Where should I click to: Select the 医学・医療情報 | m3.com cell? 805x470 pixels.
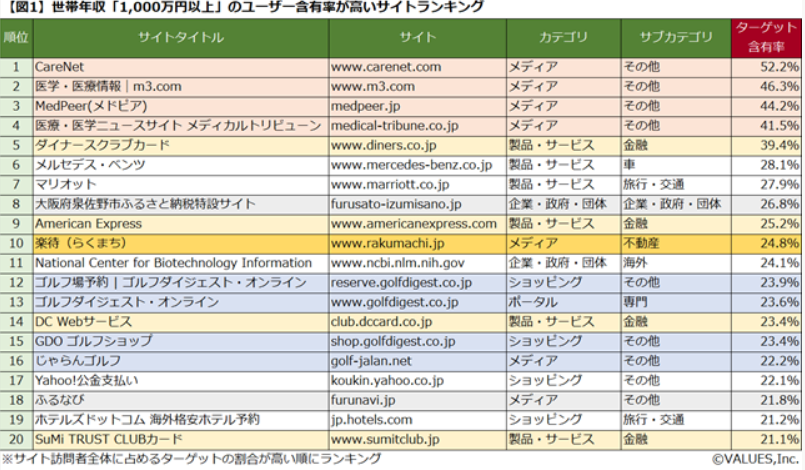181,87
